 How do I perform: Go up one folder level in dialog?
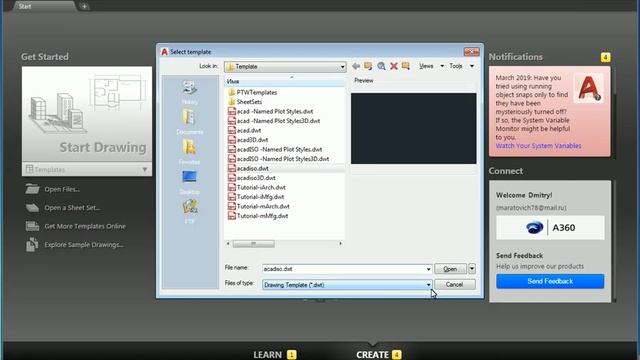(368, 66)
